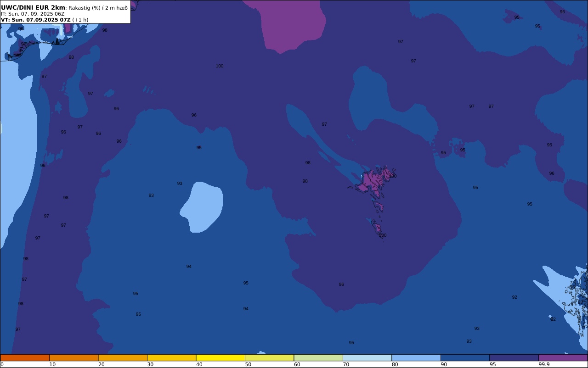Click the '40' tick label under the colorbar
The height and width of the screenshot is (368, 588).
[199, 364]
